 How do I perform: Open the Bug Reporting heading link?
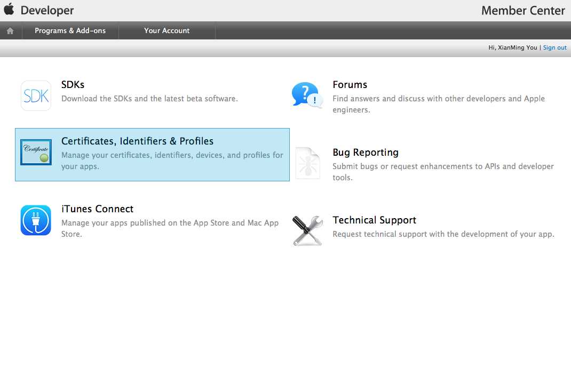pyautogui.click(x=366, y=153)
